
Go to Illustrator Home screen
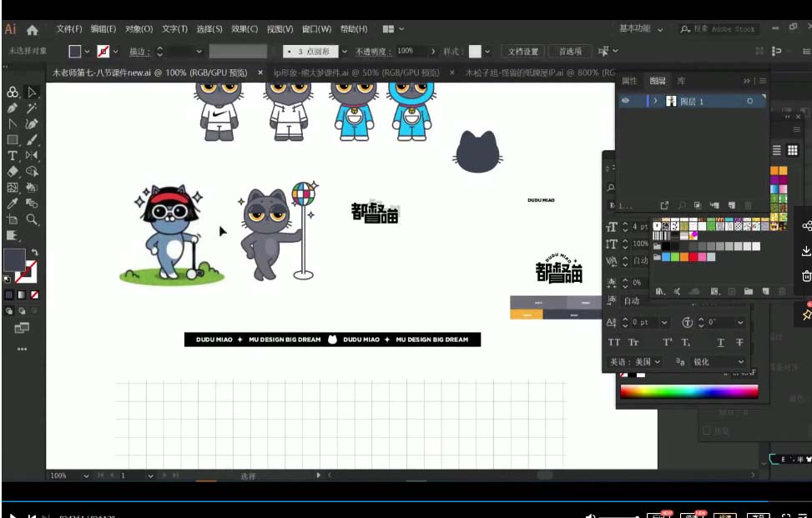coord(32,30)
